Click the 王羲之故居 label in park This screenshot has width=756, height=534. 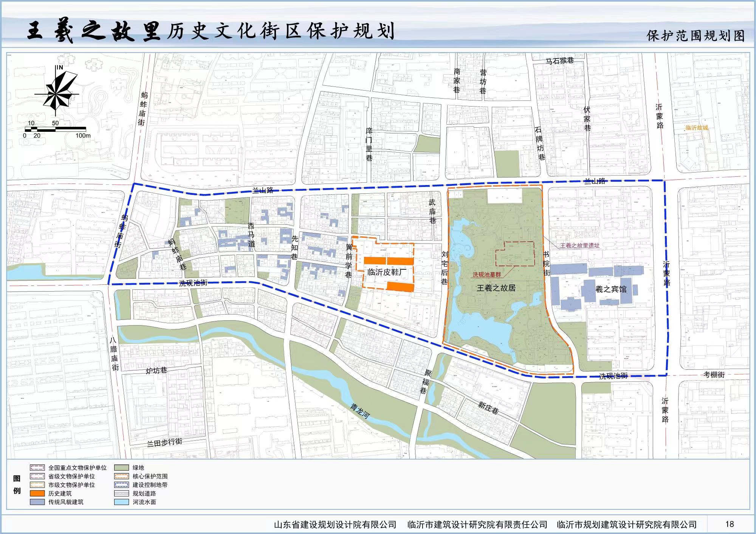(x=496, y=288)
